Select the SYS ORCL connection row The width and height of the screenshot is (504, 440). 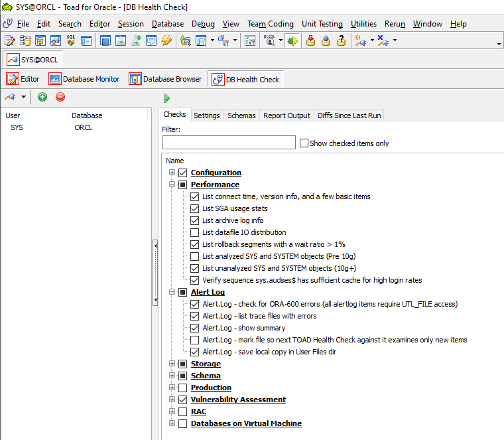coord(76,127)
